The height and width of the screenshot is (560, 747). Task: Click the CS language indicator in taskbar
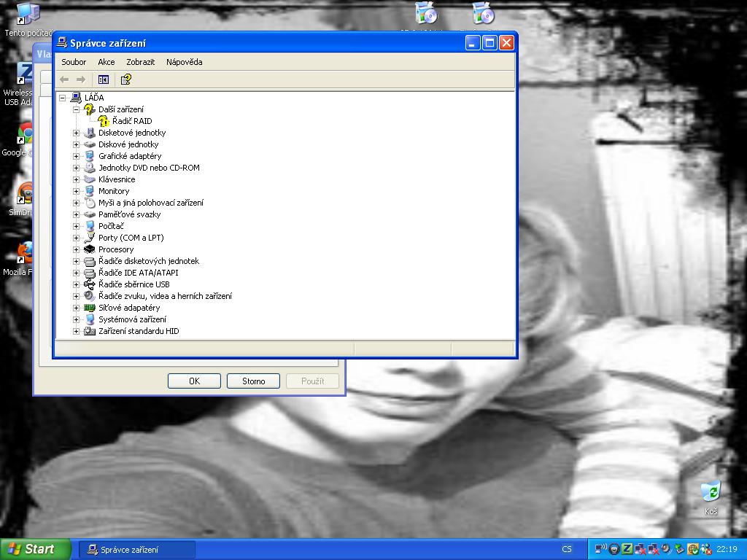coord(566,549)
